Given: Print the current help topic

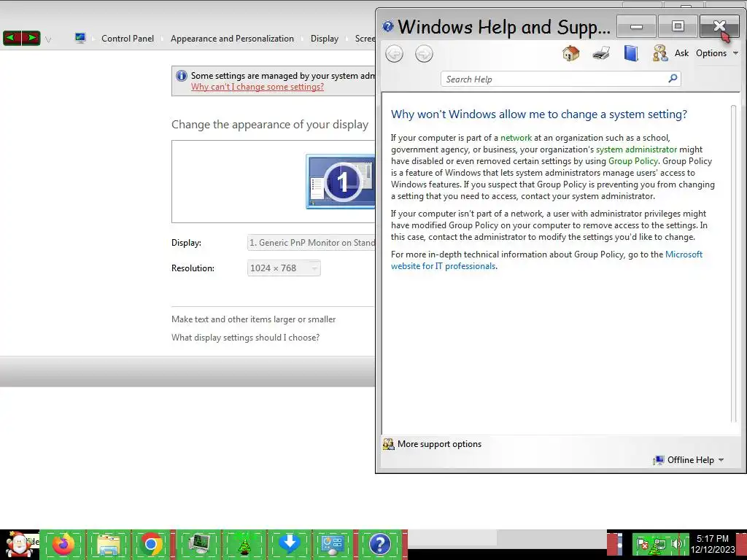Looking at the screenshot, I should [x=601, y=52].
